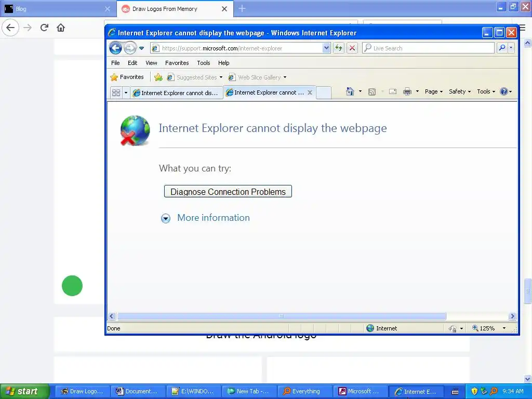The height and width of the screenshot is (399, 532).
Task: Close the Draw Logos From Memory tab
Action: [x=224, y=9]
